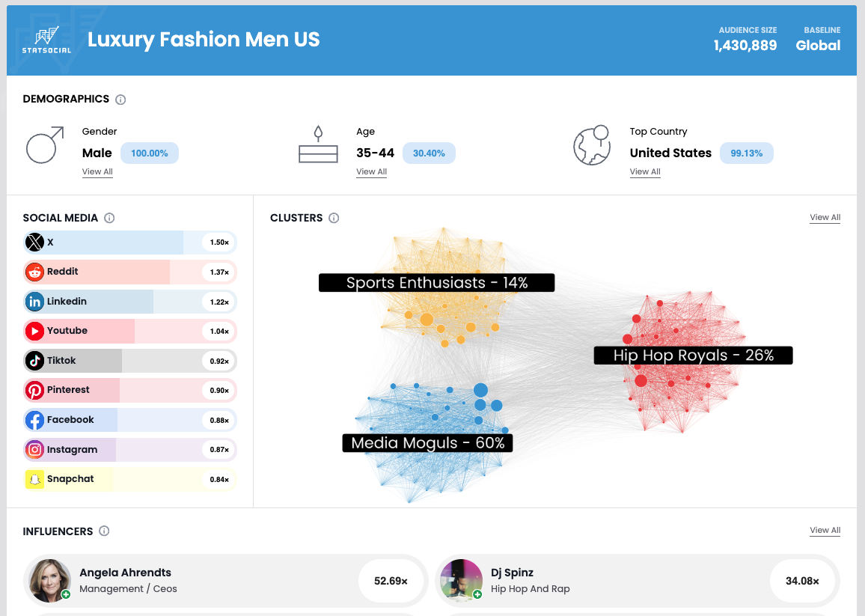Open View All for Clusters

[x=825, y=218]
